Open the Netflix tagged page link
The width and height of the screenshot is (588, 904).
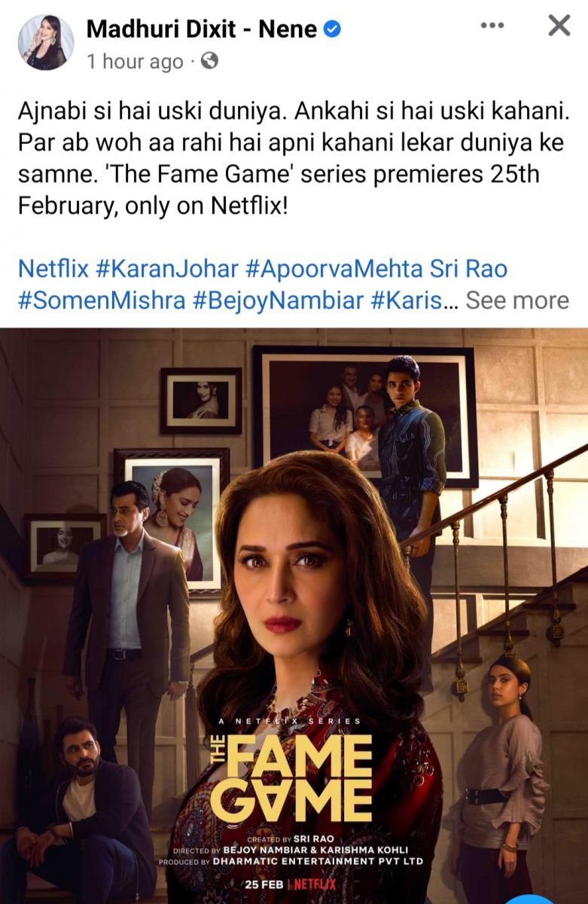click(53, 268)
